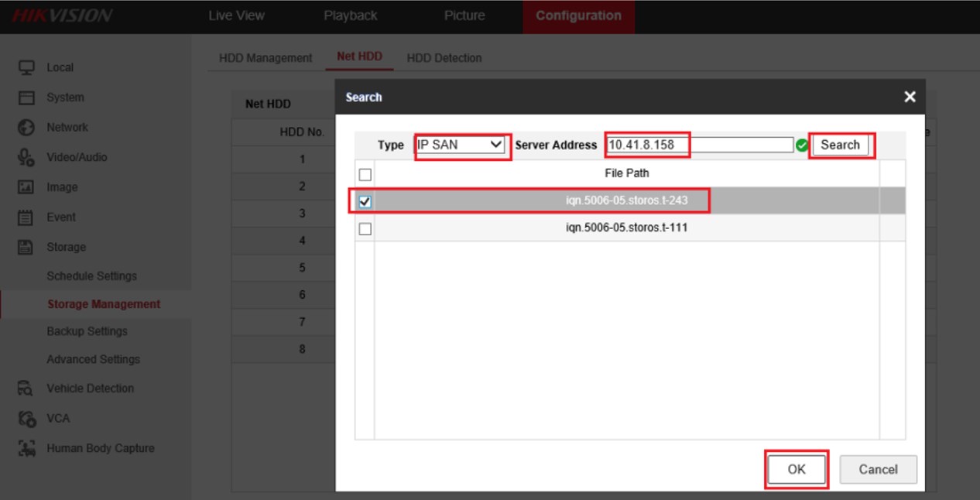Open Vehicle Detection icon in sidebar
980x500 pixels.
click(x=26, y=389)
